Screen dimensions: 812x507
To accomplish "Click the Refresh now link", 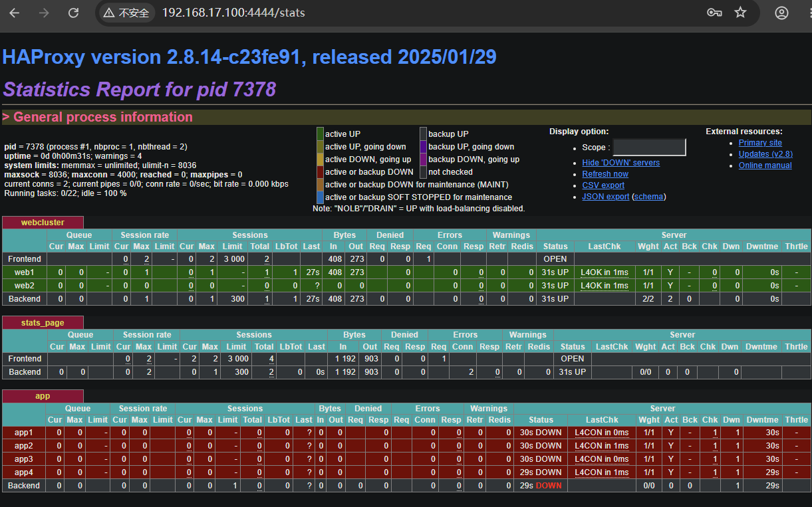I will coord(605,174).
